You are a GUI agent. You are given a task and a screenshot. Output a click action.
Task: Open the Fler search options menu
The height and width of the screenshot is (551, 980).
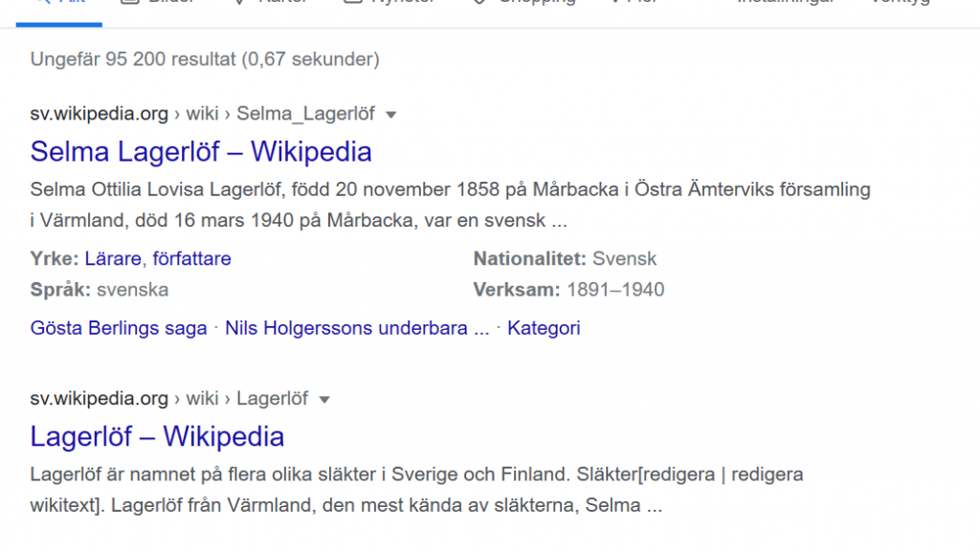[634, 3]
